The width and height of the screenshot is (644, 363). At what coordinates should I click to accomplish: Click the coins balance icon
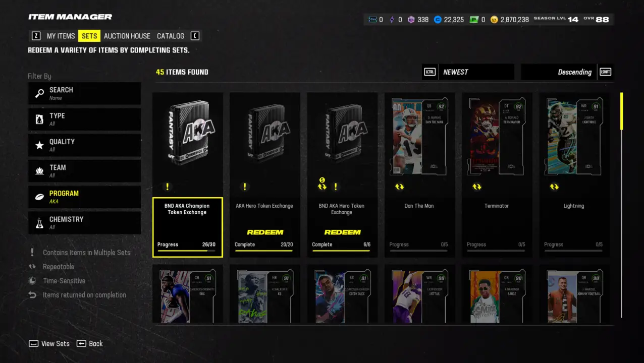[494, 20]
